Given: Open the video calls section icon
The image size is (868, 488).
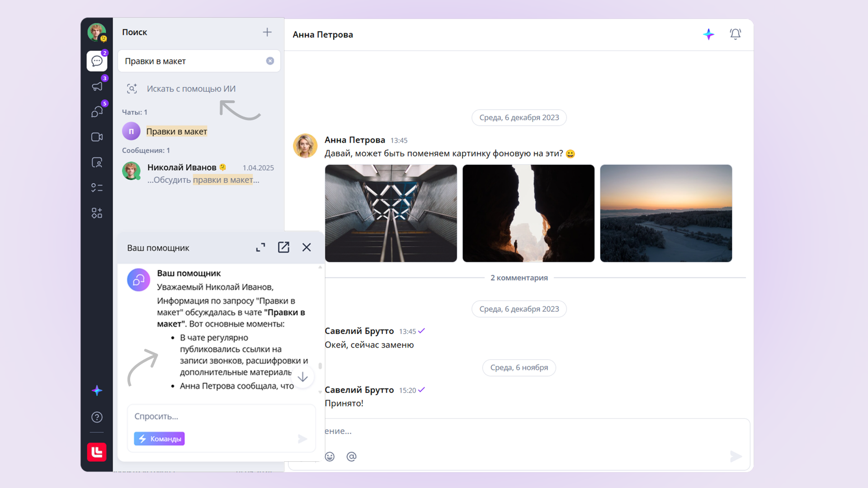Looking at the screenshot, I should [97, 137].
